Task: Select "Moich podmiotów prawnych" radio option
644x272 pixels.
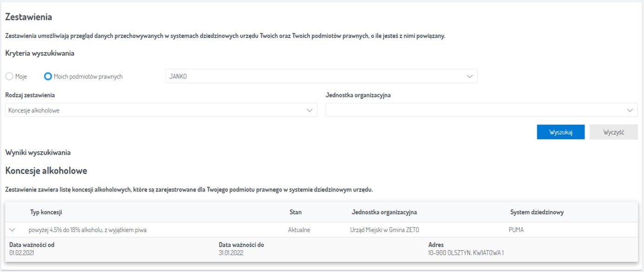Action: (48, 77)
